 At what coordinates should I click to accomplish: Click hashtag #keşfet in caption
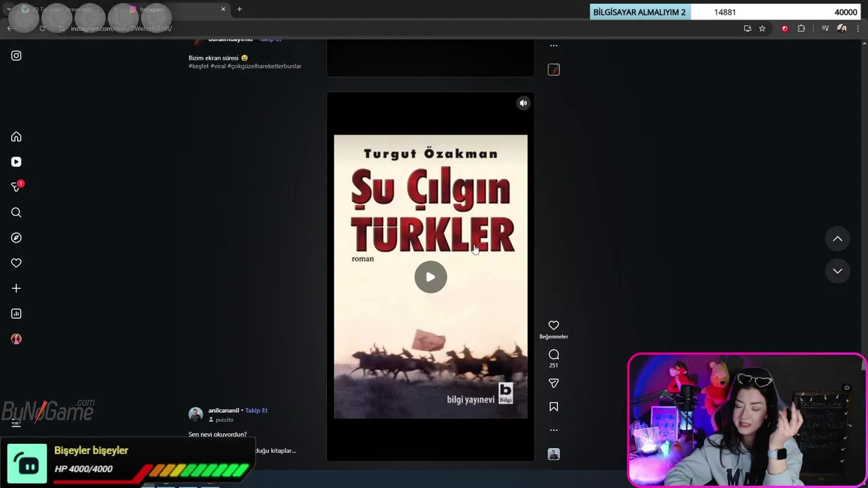pos(199,66)
